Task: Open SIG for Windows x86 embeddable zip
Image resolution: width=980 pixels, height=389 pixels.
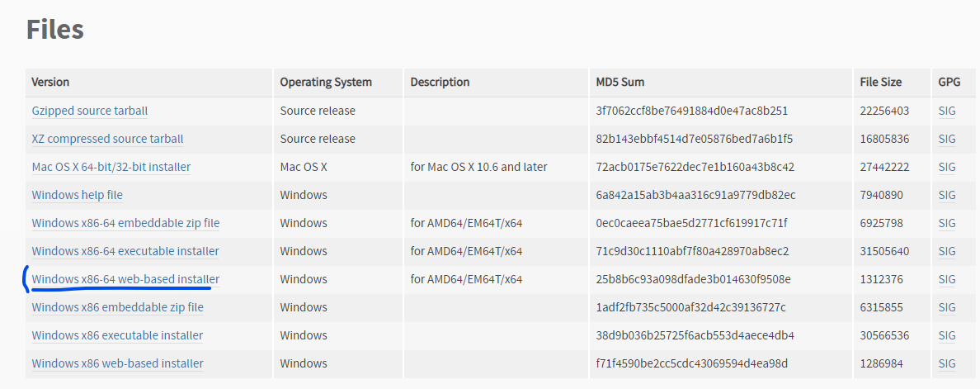Action: [947, 307]
